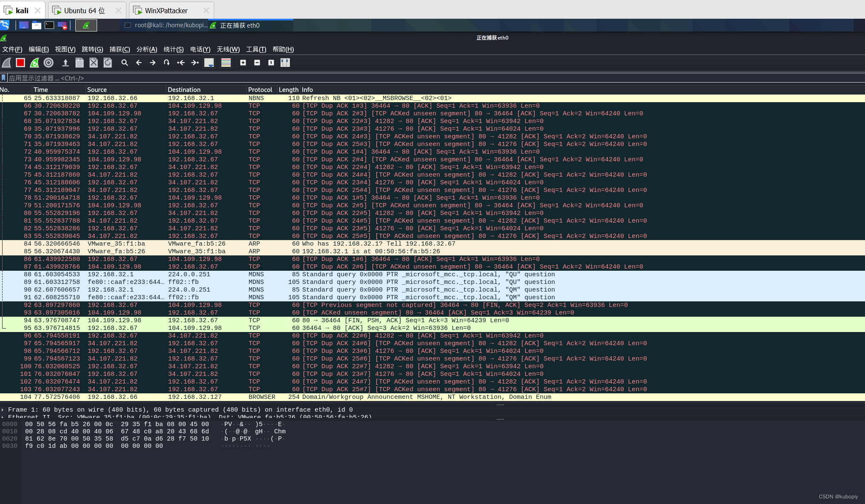Switch to the root@kali terminal taskbar button

166,26
